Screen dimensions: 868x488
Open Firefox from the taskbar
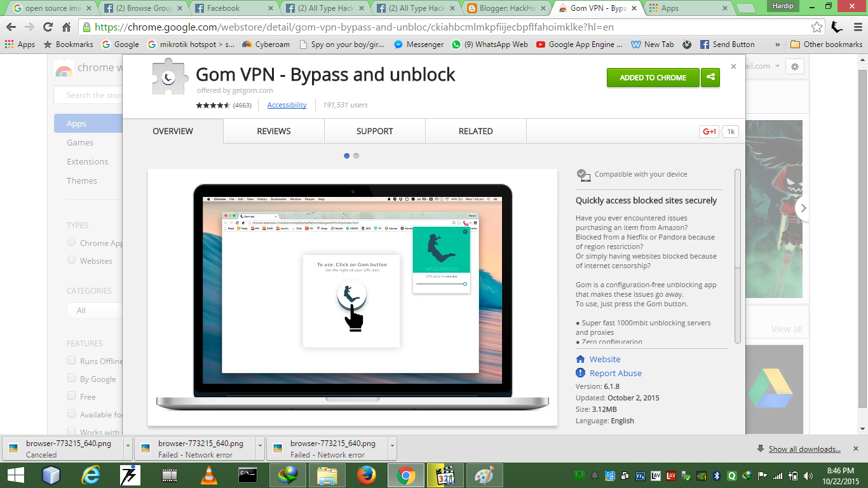[366, 475]
